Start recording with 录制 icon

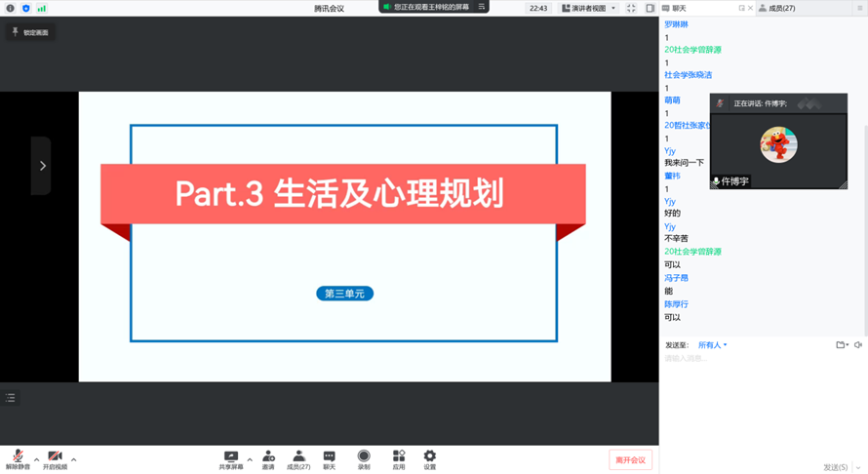pos(364,458)
